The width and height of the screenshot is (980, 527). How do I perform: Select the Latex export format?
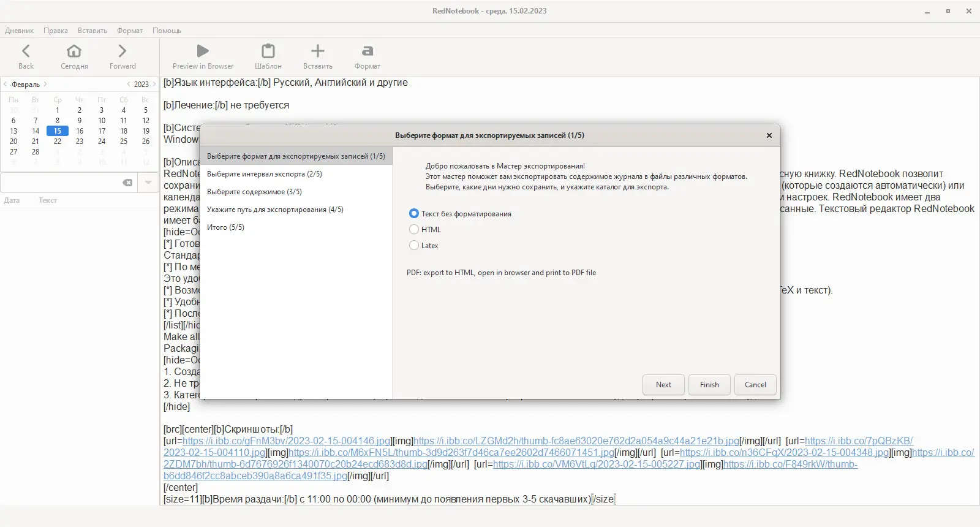pos(423,245)
